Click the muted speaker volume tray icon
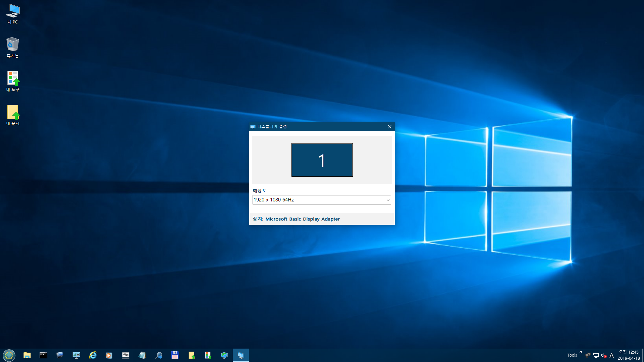Viewport: 644px width, 362px height. click(604, 355)
